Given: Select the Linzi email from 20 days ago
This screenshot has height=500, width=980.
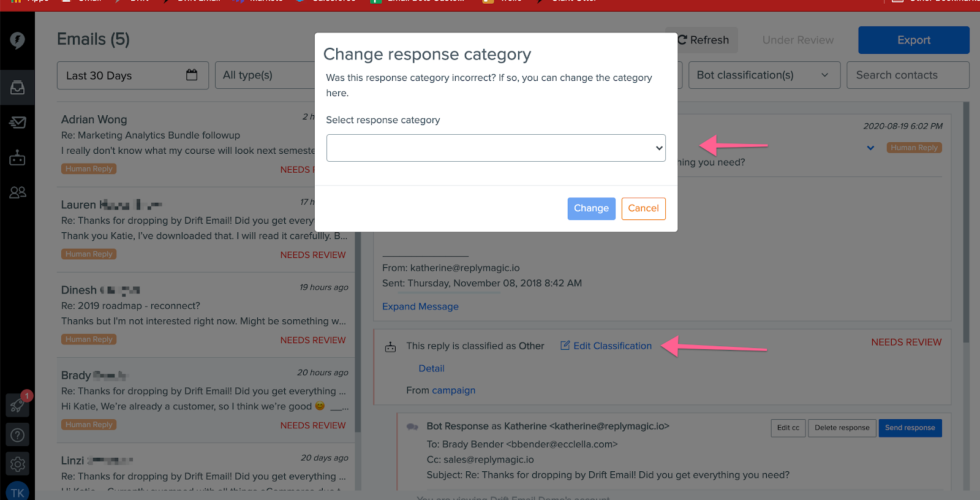Looking at the screenshot, I should pos(206,468).
